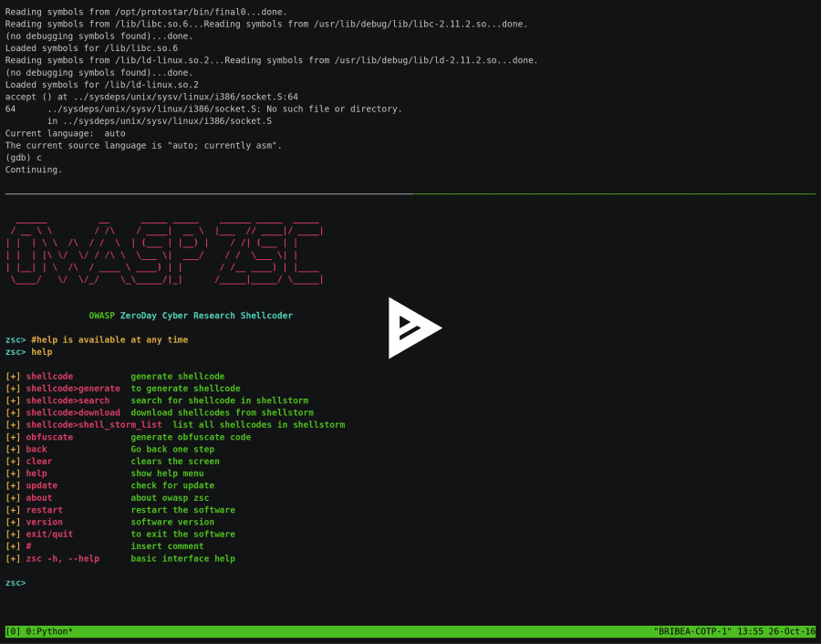Click the 'about' command in help list

pos(38,498)
